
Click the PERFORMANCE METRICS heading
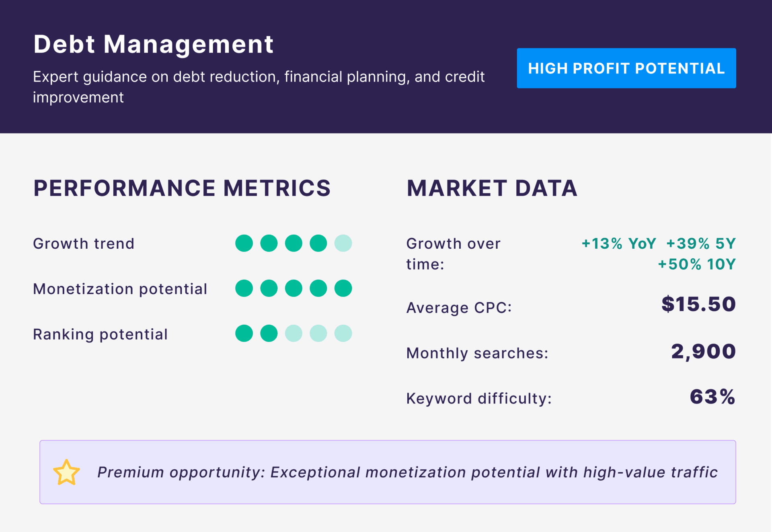(x=182, y=188)
